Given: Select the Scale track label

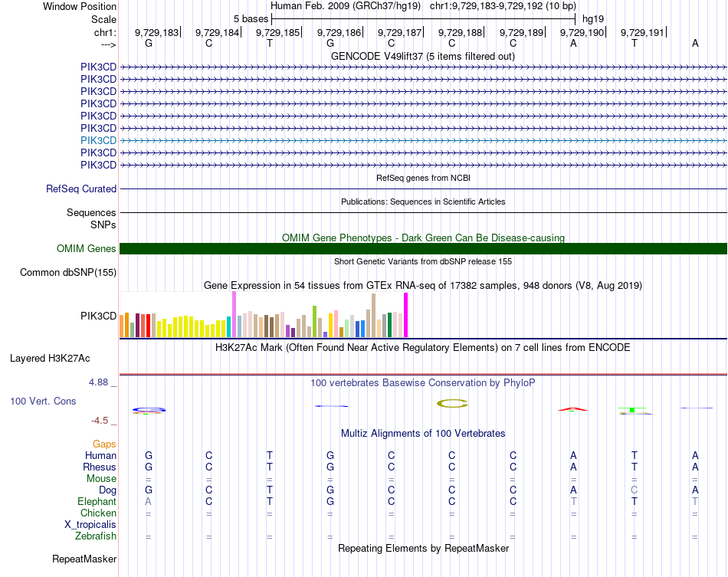Looking at the screenshot, I should click(103, 19).
